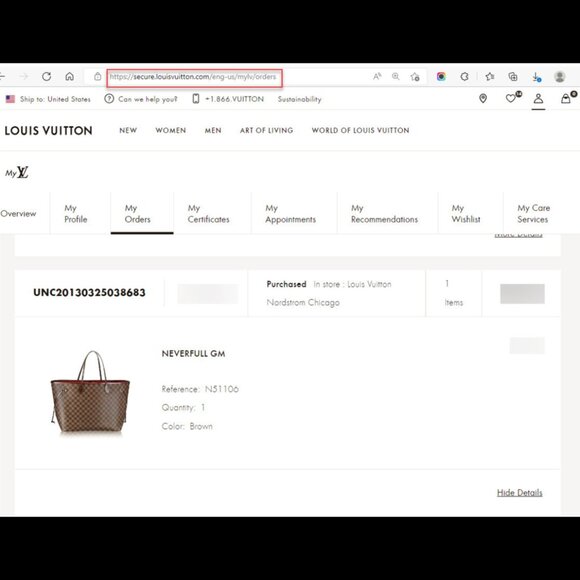Open the favorites list icon
The height and width of the screenshot is (580, 580).
pyautogui.click(x=490, y=77)
